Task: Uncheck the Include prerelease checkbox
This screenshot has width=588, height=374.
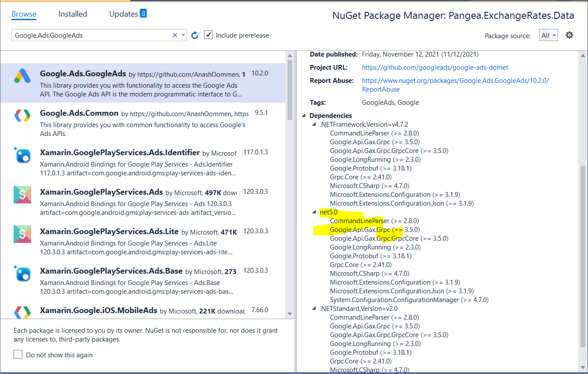Action: coord(208,34)
